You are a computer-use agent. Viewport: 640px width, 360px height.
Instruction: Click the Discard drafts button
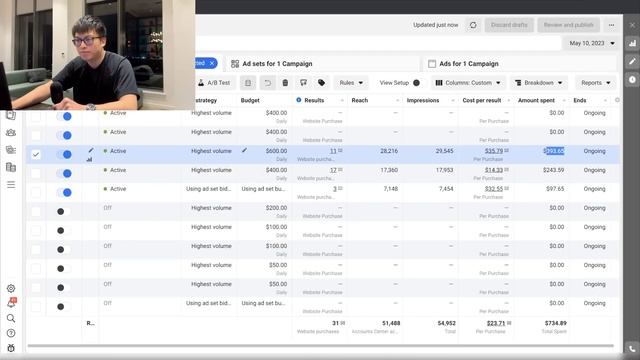coord(509,25)
